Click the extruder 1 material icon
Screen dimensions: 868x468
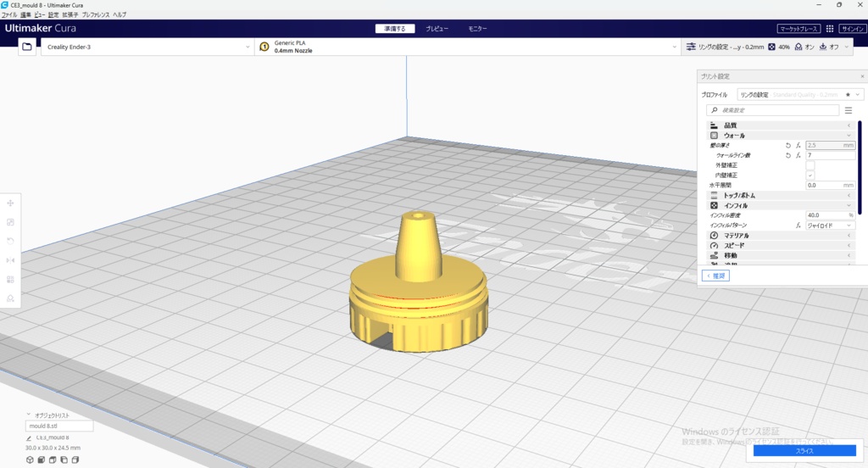tap(264, 47)
